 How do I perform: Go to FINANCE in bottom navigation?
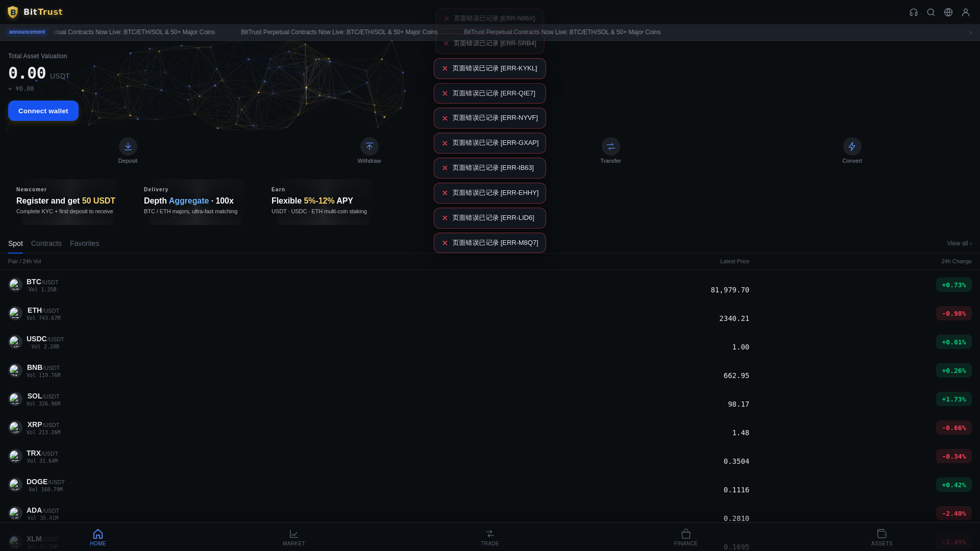click(686, 537)
